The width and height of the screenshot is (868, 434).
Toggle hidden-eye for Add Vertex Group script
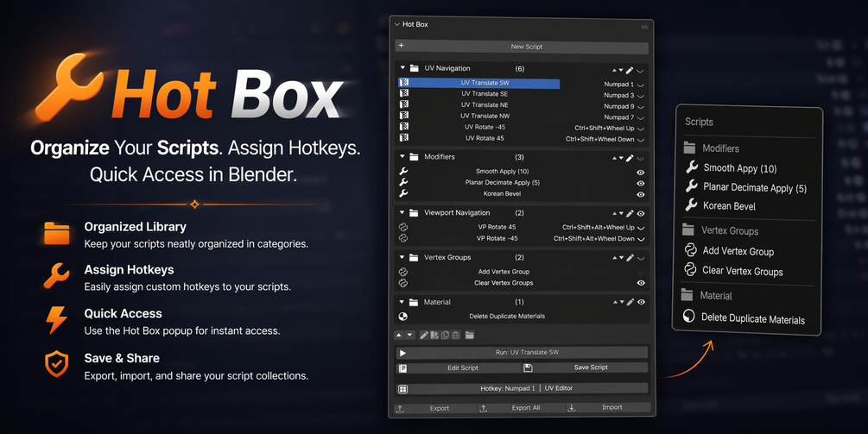641,272
